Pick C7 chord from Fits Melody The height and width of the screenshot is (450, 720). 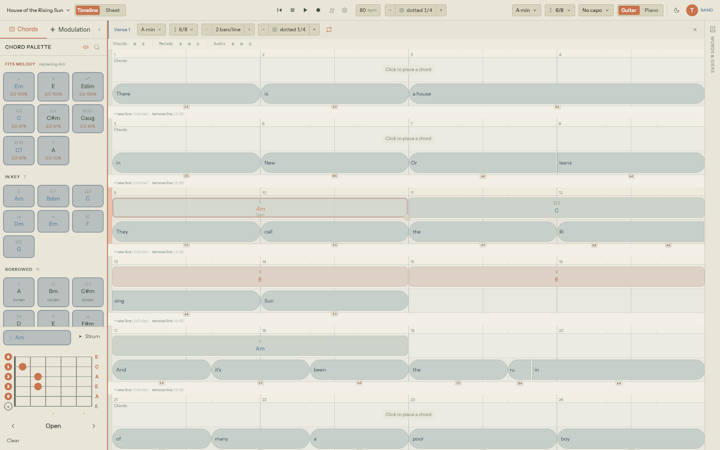(x=19, y=150)
